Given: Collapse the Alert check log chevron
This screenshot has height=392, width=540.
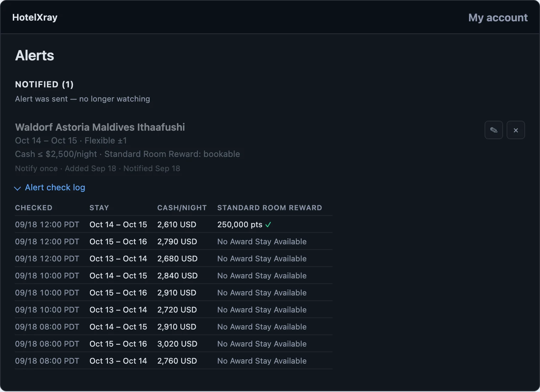Looking at the screenshot, I should (17, 188).
